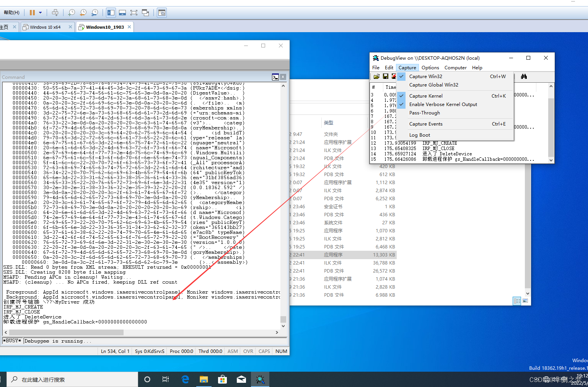Open the File menu in DebugView
The height and width of the screenshot is (387, 588).
376,67
